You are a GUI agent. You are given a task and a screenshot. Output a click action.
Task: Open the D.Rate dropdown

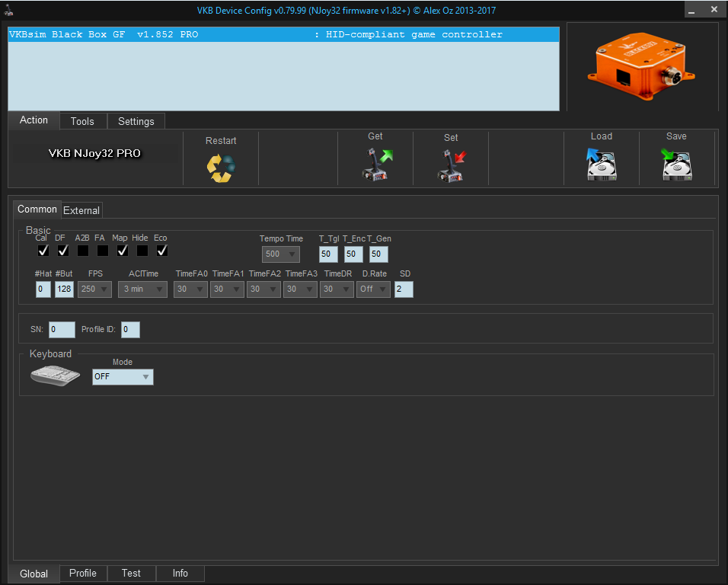coord(373,289)
